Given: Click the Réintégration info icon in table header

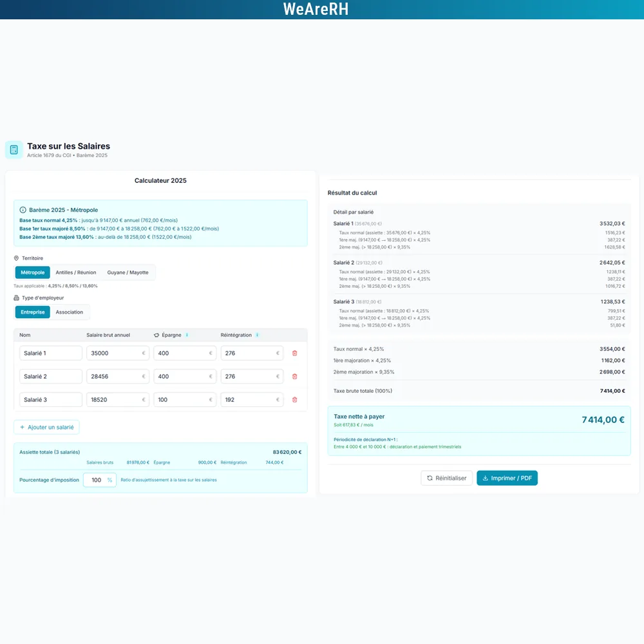Looking at the screenshot, I should click(x=257, y=335).
